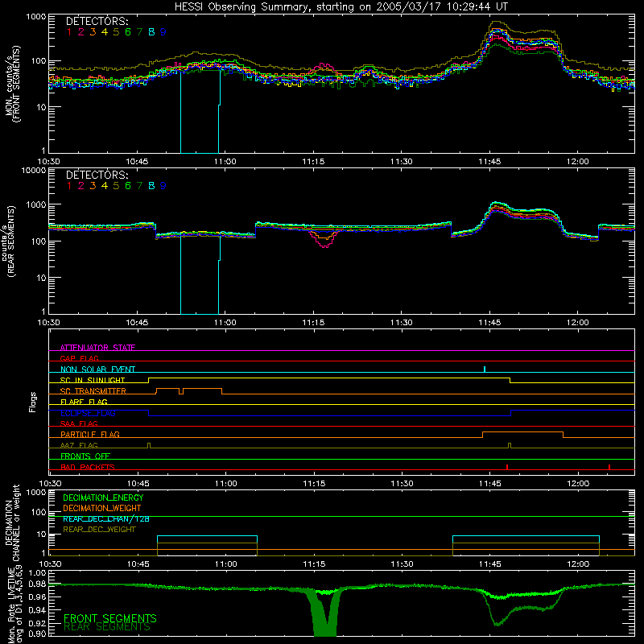The height and width of the screenshot is (644, 644).
Task: Click the "10000" tick label on rear segments axis
Action: tap(34, 170)
